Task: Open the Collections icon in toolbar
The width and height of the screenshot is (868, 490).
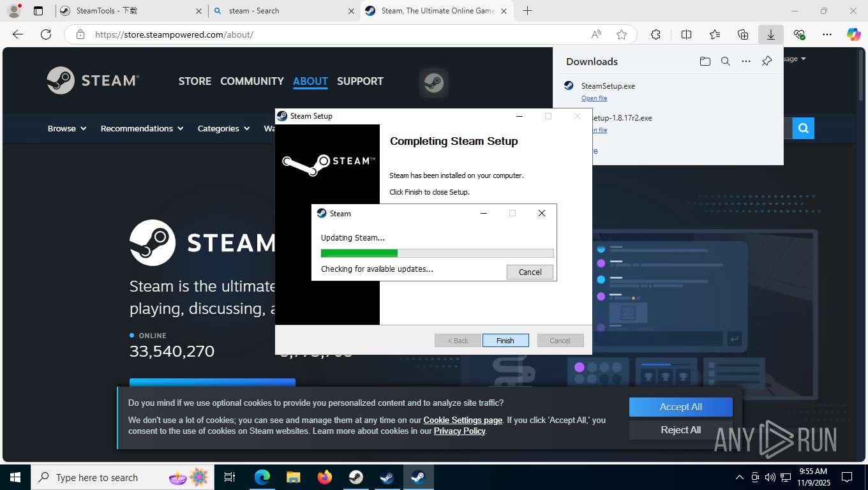Action: tap(743, 34)
